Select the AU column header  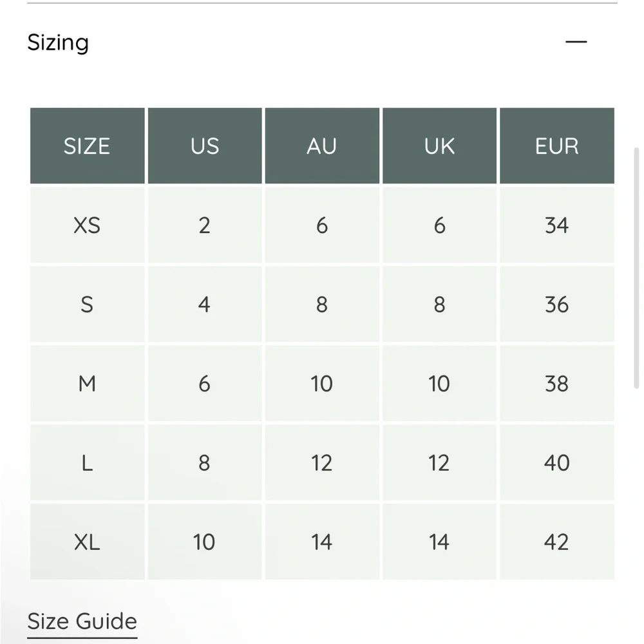[322, 146]
